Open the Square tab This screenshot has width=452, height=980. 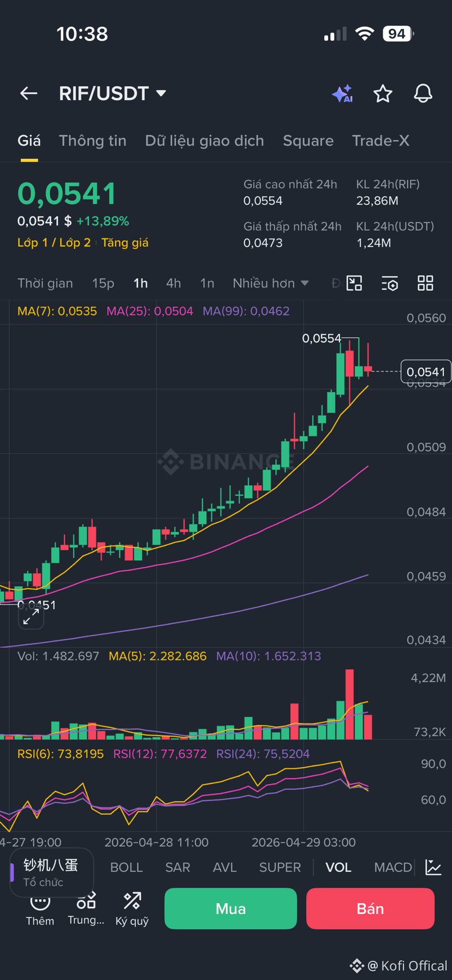click(308, 141)
